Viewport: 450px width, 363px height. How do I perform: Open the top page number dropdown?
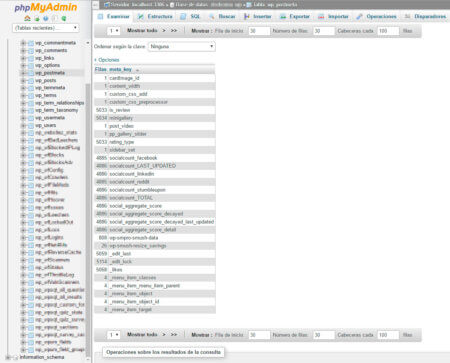(114, 31)
